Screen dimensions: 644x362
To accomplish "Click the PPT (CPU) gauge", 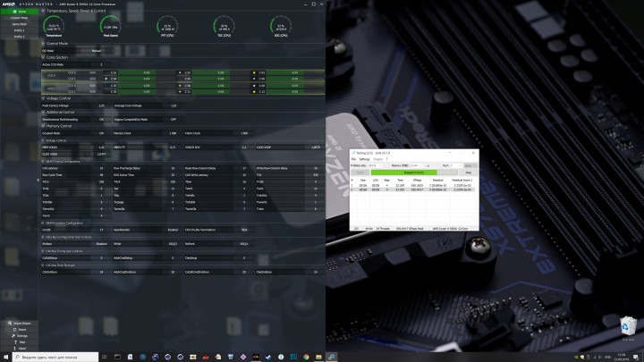I will tap(167, 26).
